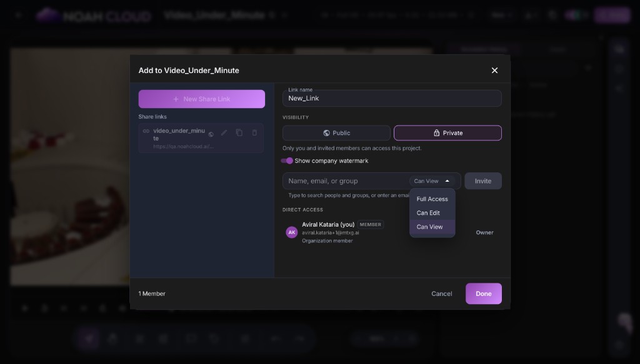Click the Owner role label
This screenshot has width=640, height=364.
click(x=484, y=232)
